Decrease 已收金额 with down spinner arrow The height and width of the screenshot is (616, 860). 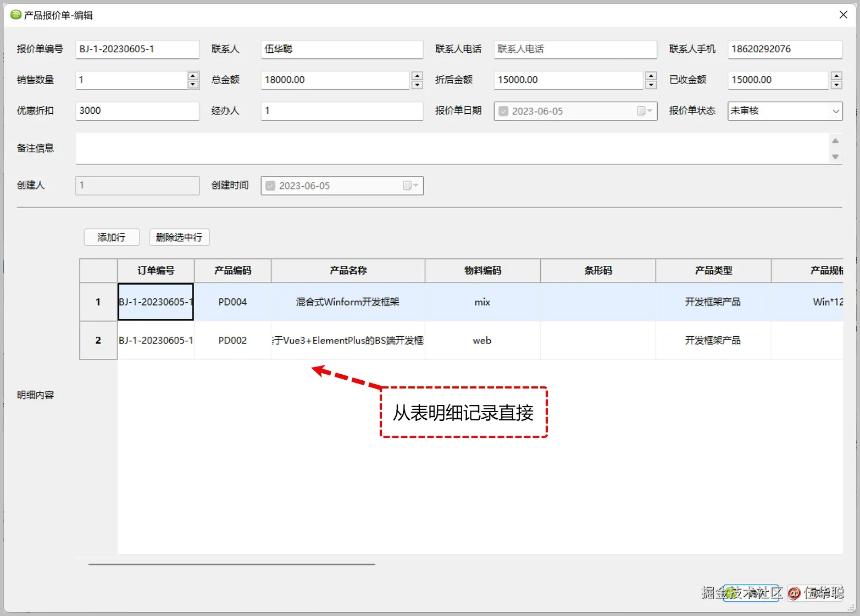pyautogui.click(x=836, y=85)
